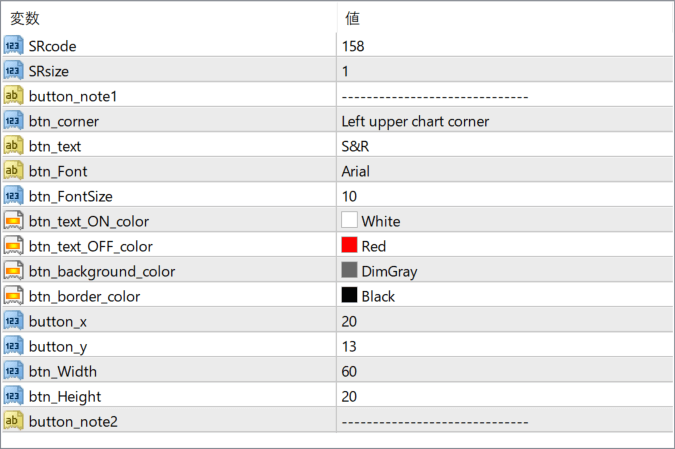
Task: Click the White color swatch
Action: [349, 221]
